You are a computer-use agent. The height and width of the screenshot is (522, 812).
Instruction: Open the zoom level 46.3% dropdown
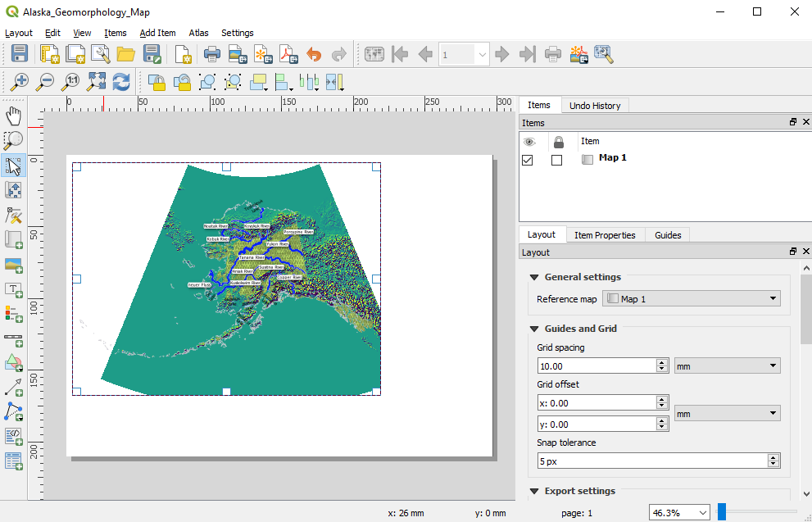pyautogui.click(x=702, y=512)
